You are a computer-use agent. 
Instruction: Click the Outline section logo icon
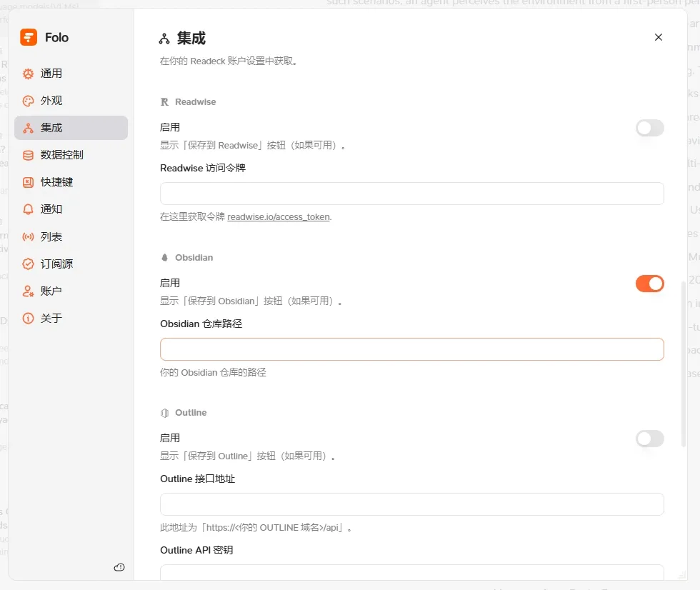[164, 413]
